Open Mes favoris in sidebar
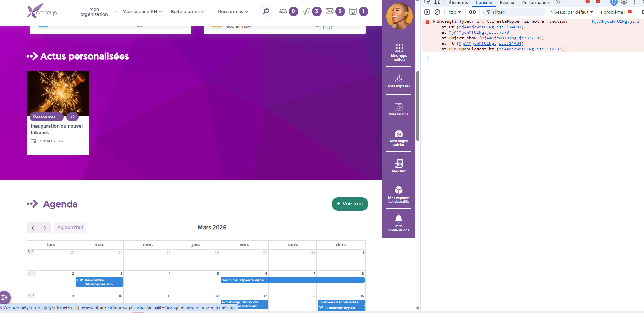The width and height of the screenshot is (644, 313). point(398,109)
